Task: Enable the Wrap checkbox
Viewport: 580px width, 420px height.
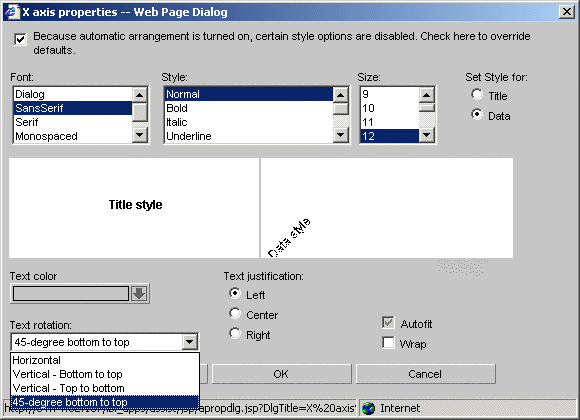Action: 388,343
